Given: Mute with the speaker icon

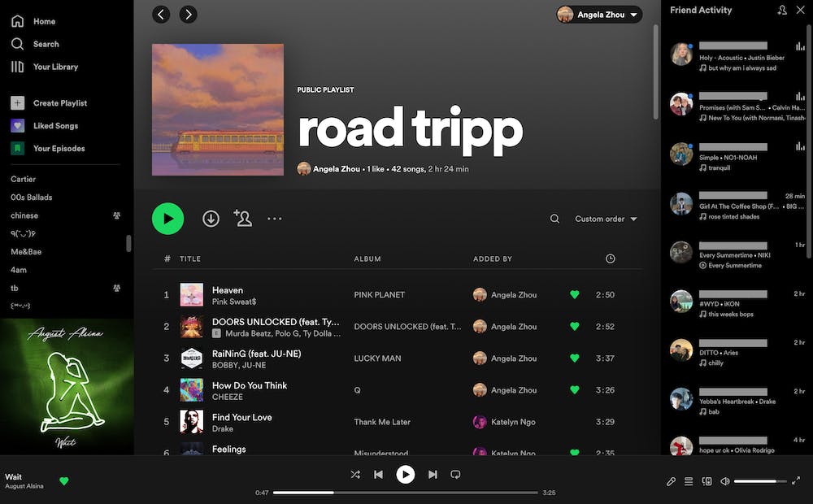Looking at the screenshot, I should [x=725, y=481].
